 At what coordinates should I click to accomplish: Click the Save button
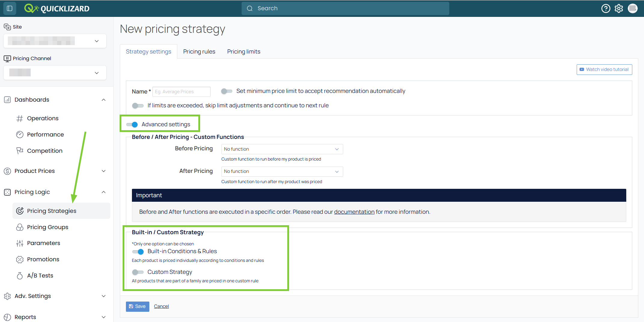138,306
